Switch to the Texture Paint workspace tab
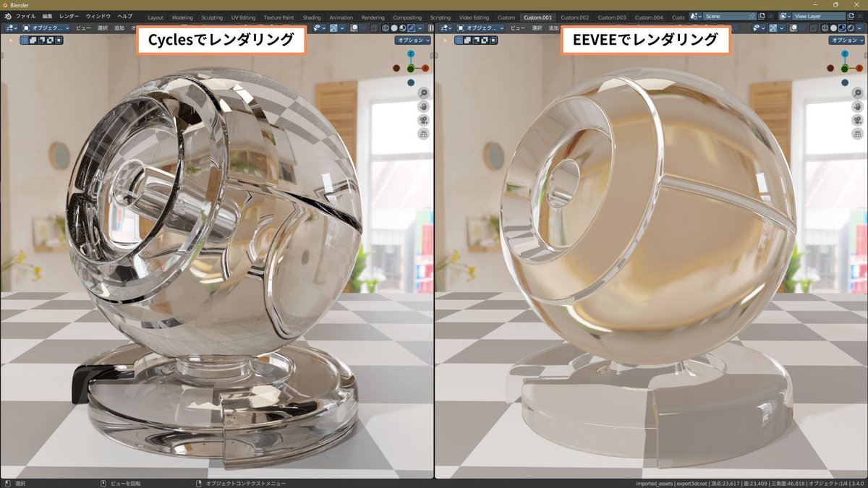This screenshot has width=868, height=488. tap(278, 17)
